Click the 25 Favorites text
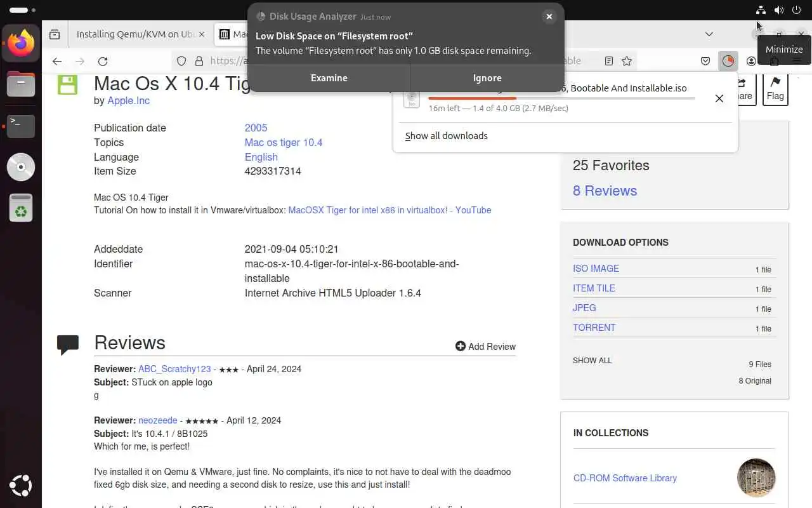 click(x=611, y=165)
